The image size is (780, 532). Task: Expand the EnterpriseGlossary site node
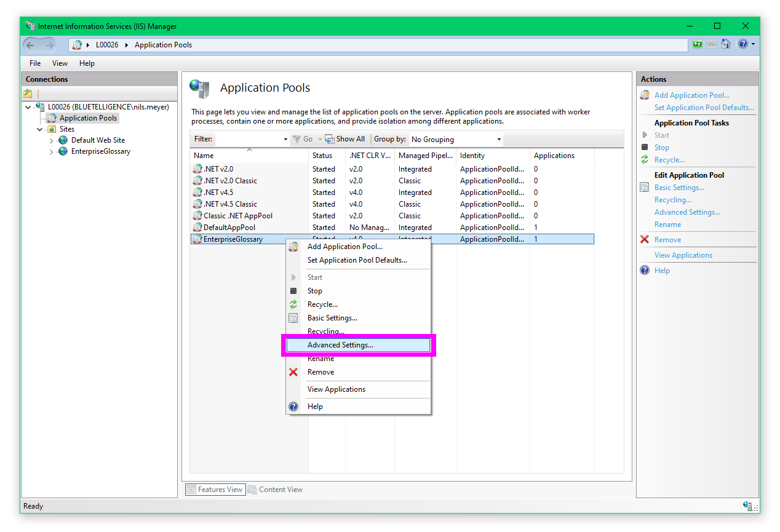click(52, 152)
